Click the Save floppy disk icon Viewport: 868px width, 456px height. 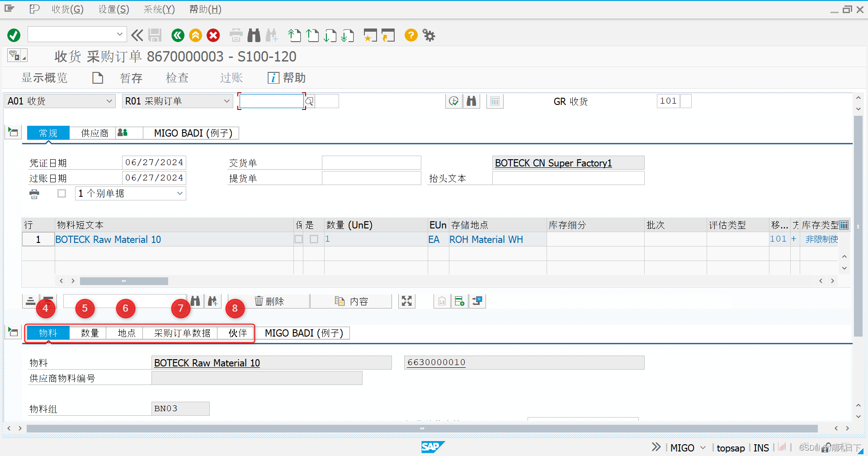[x=155, y=35]
